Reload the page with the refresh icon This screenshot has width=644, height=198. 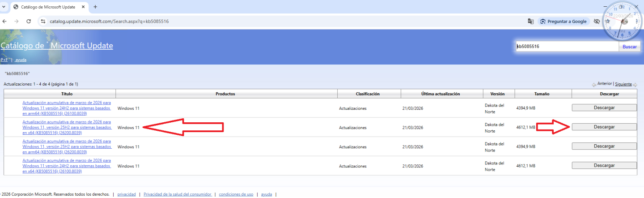coord(29,21)
